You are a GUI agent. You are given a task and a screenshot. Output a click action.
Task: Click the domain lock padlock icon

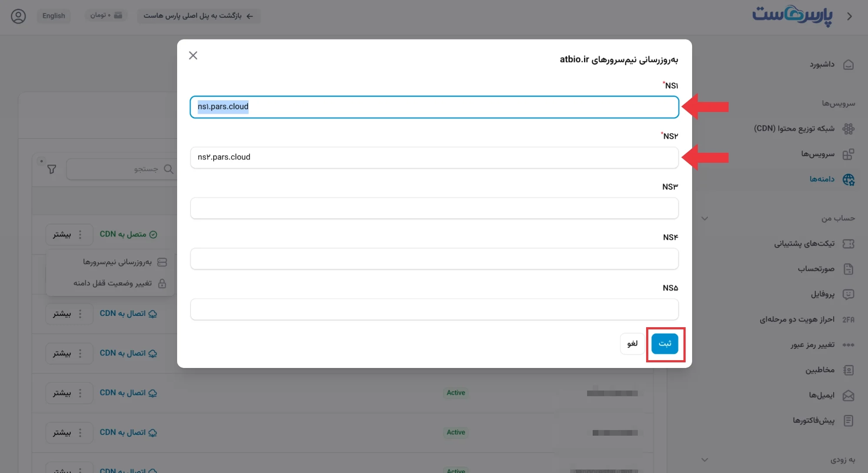(162, 283)
